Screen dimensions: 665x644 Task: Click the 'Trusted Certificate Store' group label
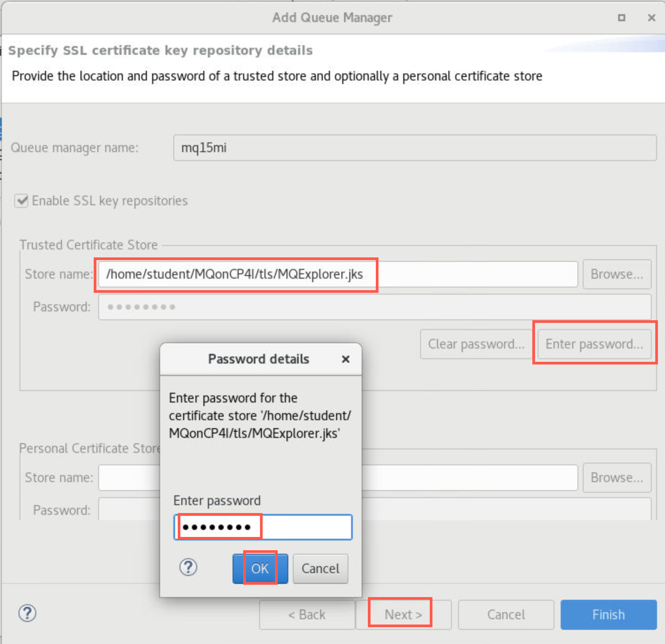89,245
